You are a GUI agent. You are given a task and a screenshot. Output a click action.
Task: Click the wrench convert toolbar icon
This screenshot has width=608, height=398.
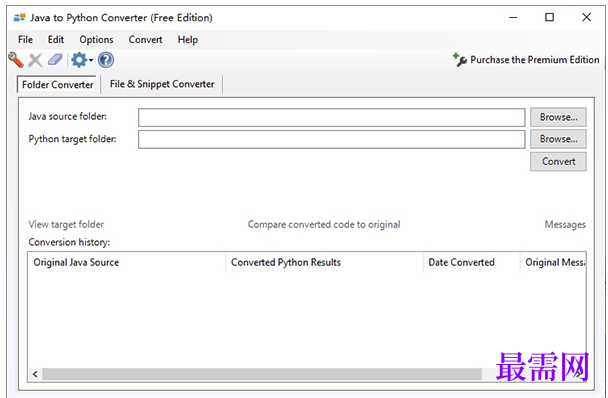point(16,60)
